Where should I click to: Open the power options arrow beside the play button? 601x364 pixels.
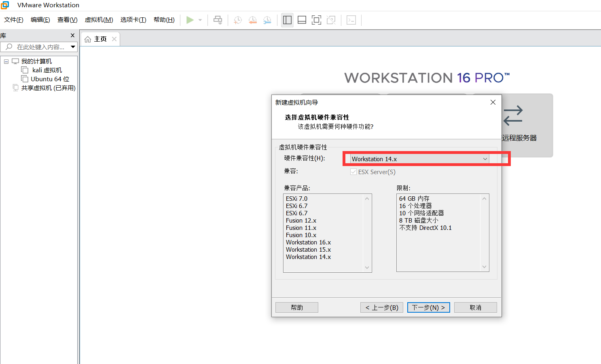pyautogui.click(x=200, y=20)
